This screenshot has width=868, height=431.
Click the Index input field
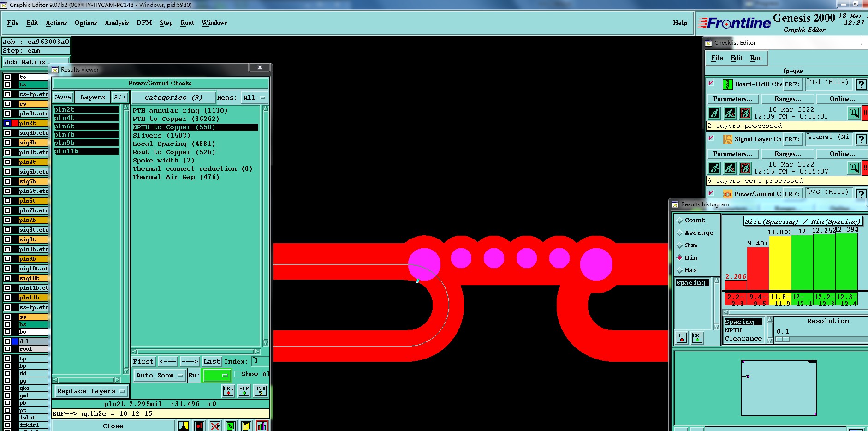pyautogui.click(x=260, y=361)
